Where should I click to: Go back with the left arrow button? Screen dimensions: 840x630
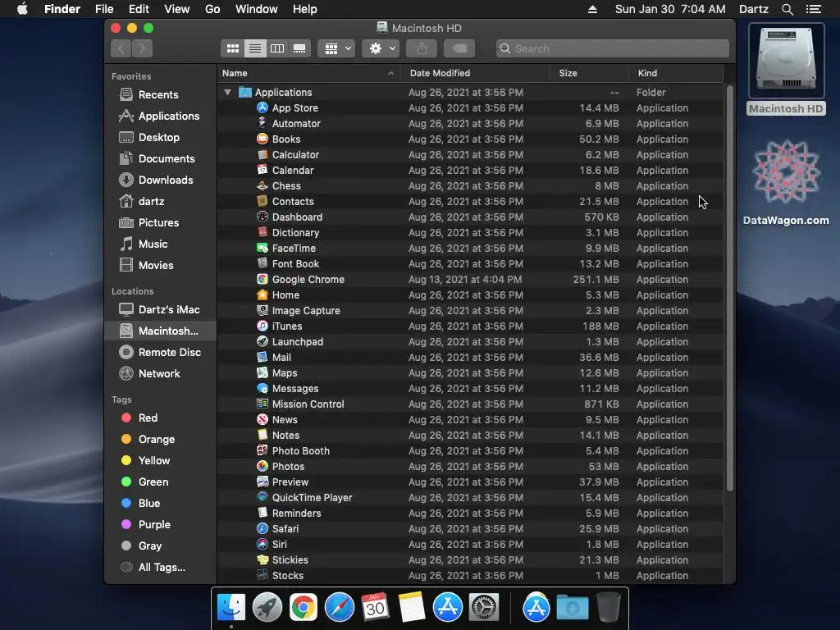click(121, 48)
